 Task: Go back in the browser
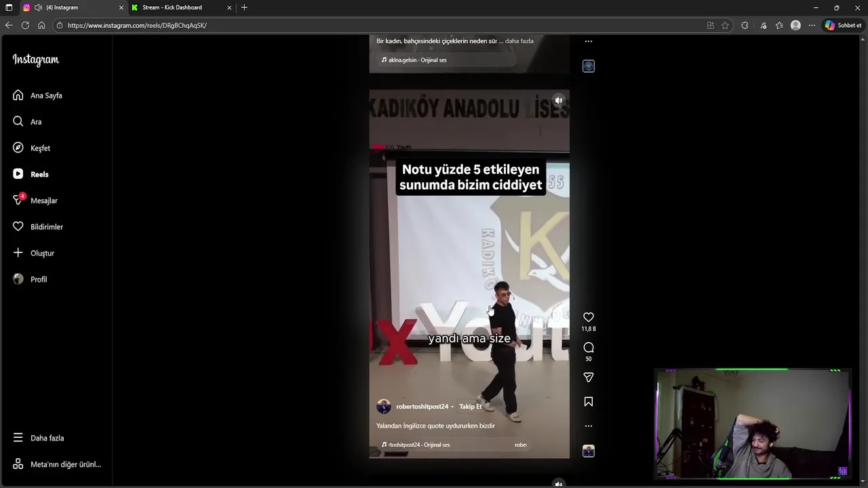point(9,25)
